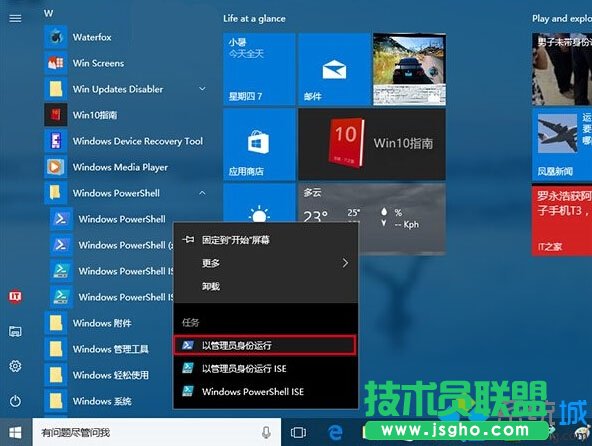Click the Windows Media Player icon
This screenshot has height=446, width=592.
56,167
